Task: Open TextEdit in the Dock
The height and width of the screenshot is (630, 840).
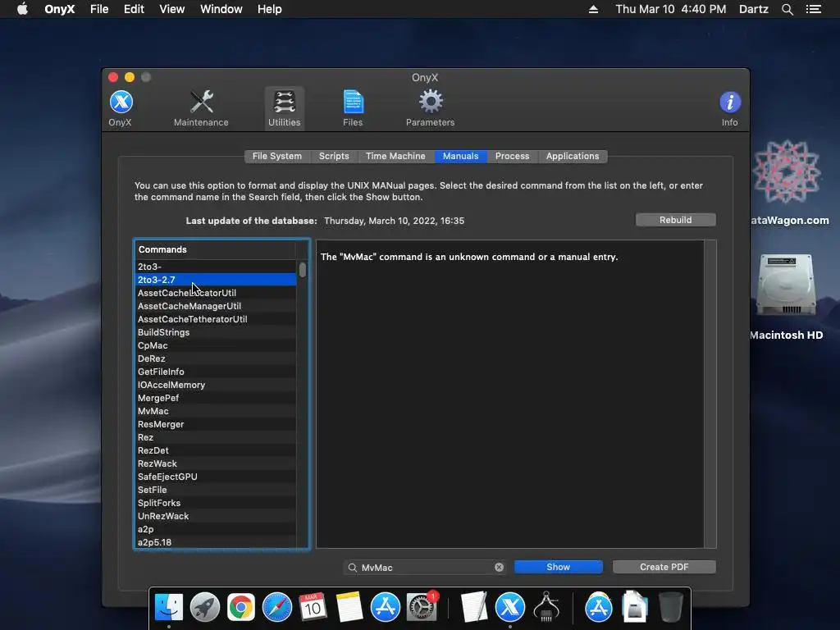Action: pyautogui.click(x=473, y=608)
